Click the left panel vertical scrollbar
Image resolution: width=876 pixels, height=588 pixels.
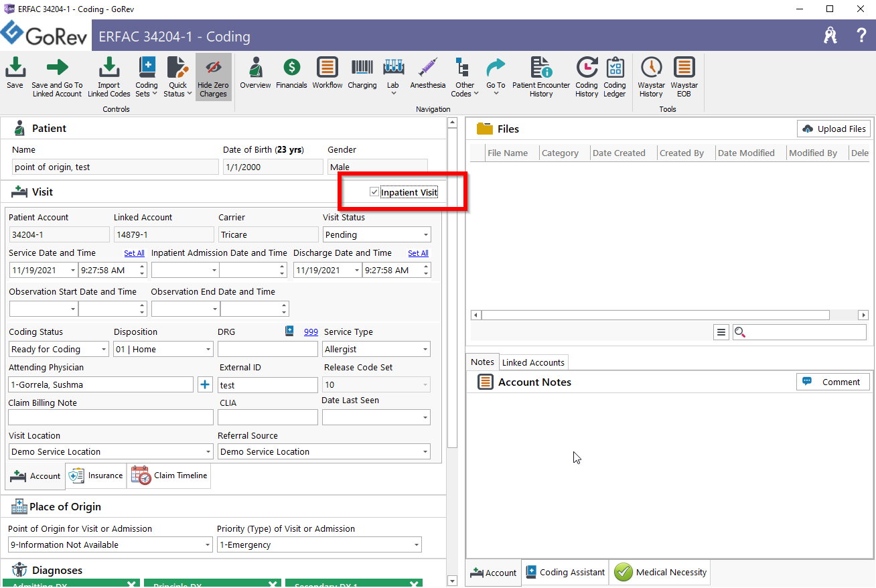(x=452, y=288)
